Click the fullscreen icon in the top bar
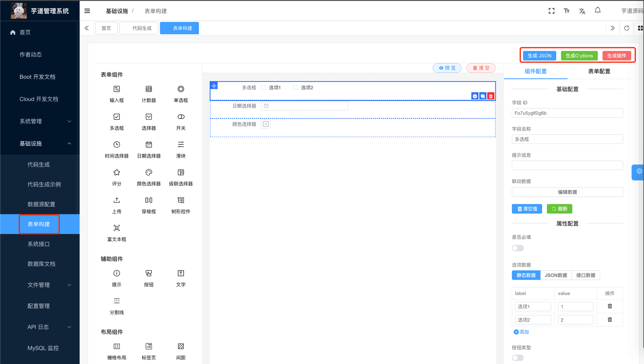 [x=551, y=11]
